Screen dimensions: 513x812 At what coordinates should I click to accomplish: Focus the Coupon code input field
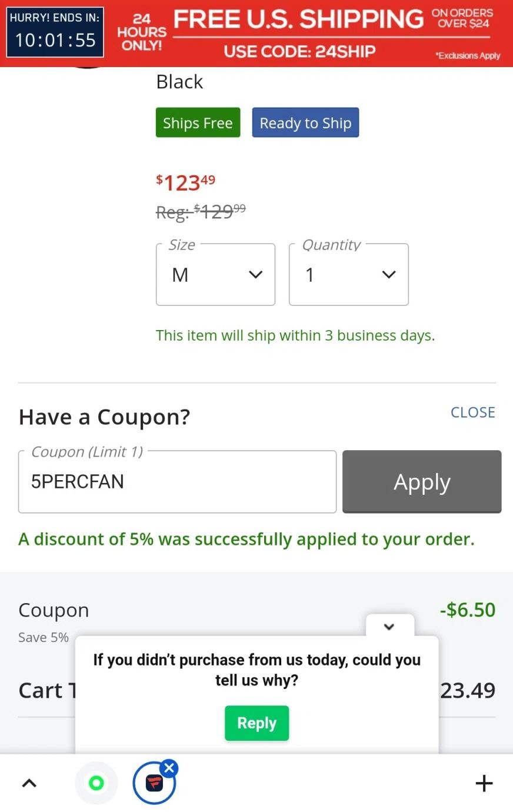click(177, 482)
